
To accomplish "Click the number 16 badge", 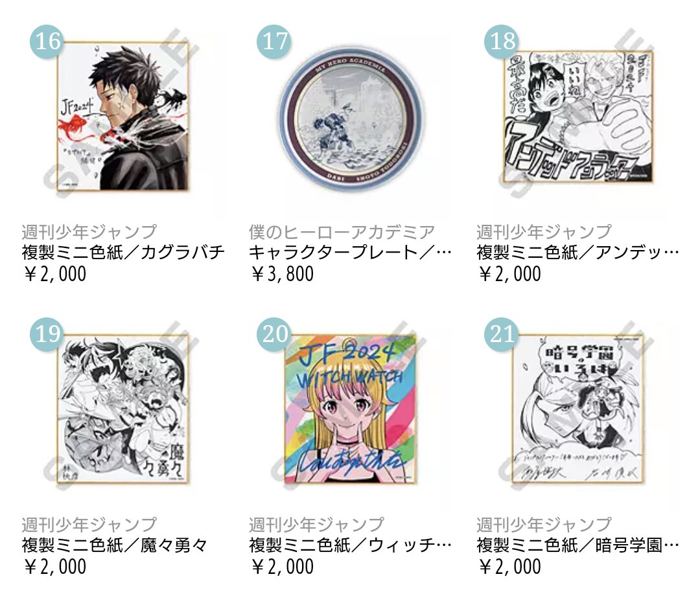I will click(47, 41).
